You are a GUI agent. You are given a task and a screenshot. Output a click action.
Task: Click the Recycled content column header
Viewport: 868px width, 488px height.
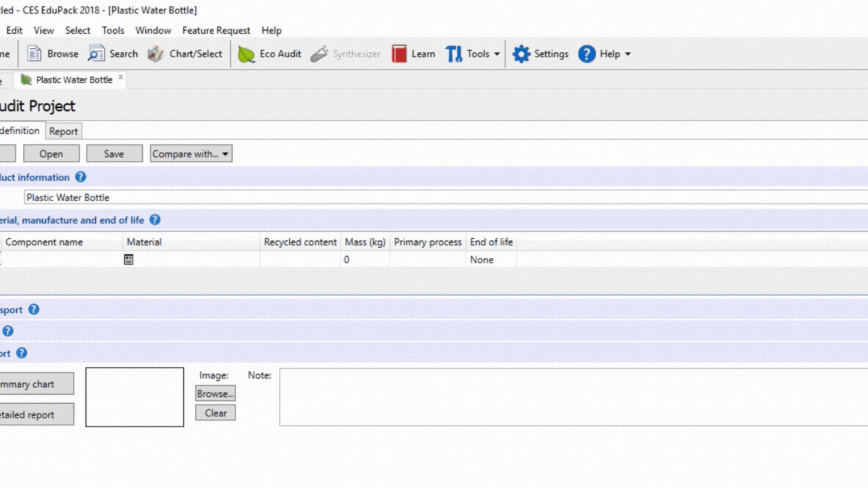pyautogui.click(x=300, y=242)
